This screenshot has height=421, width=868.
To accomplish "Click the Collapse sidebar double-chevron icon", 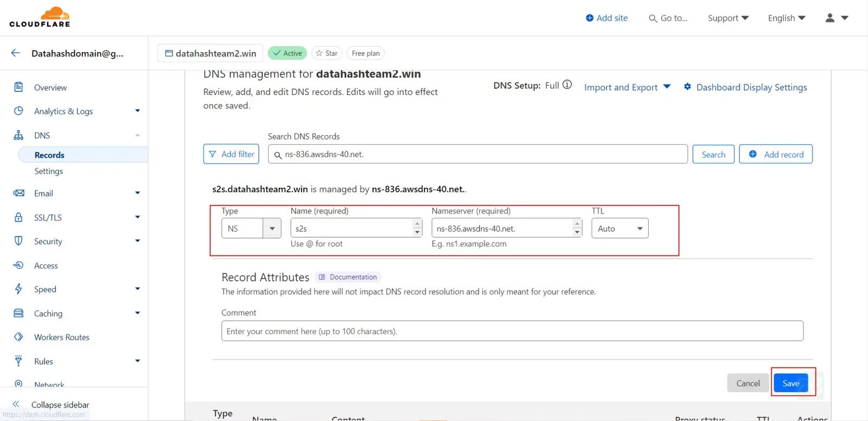I will point(16,404).
